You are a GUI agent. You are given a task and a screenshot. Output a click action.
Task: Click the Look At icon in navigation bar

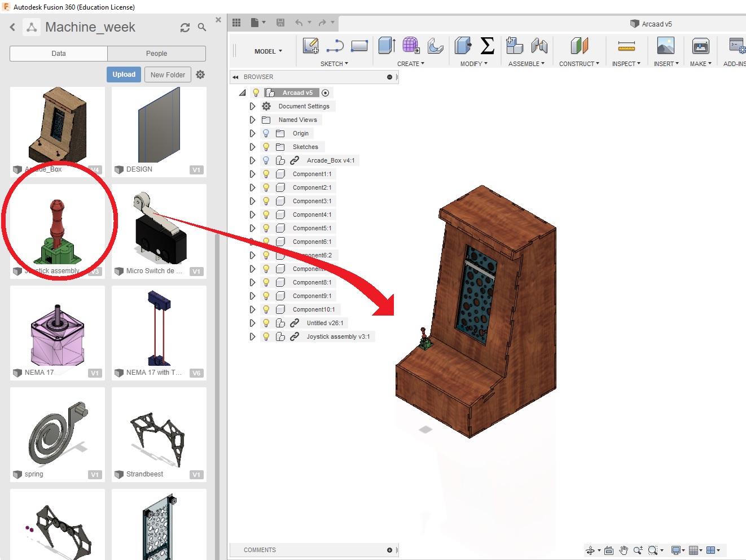(609, 550)
